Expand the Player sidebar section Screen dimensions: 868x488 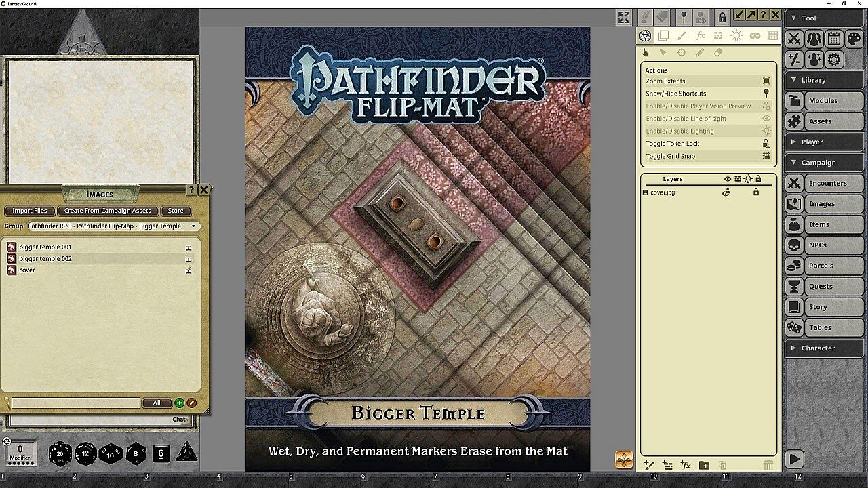(824, 142)
